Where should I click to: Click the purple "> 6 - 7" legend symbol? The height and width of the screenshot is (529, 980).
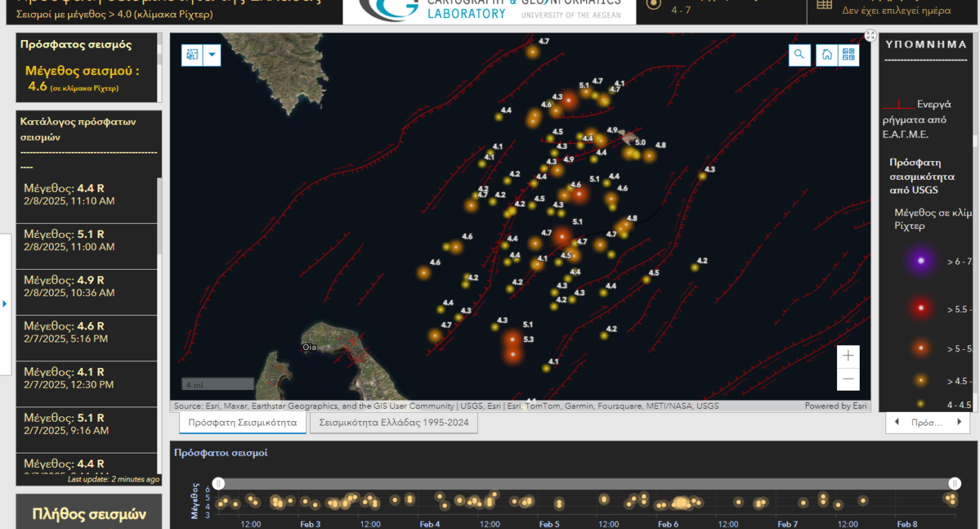point(920,261)
